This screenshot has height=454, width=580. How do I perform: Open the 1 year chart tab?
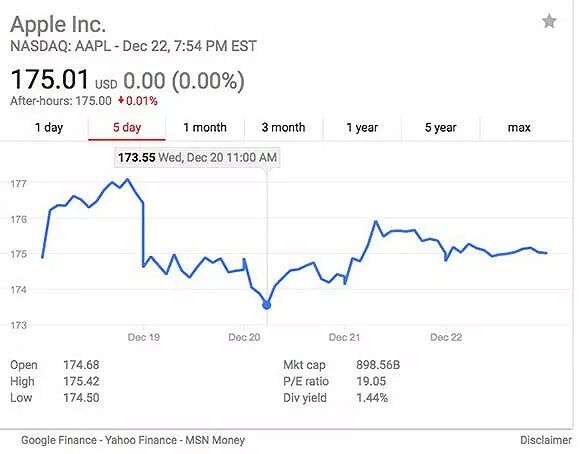point(362,128)
